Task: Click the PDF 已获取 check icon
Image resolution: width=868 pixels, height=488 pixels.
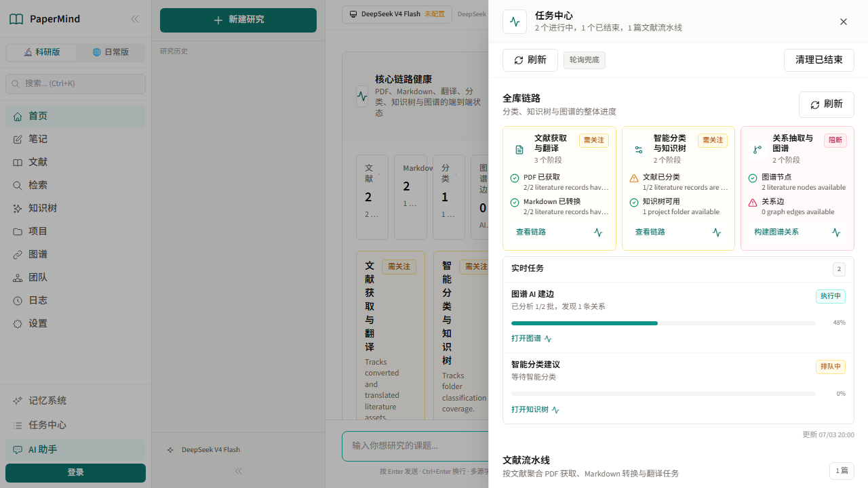Action: tap(515, 178)
